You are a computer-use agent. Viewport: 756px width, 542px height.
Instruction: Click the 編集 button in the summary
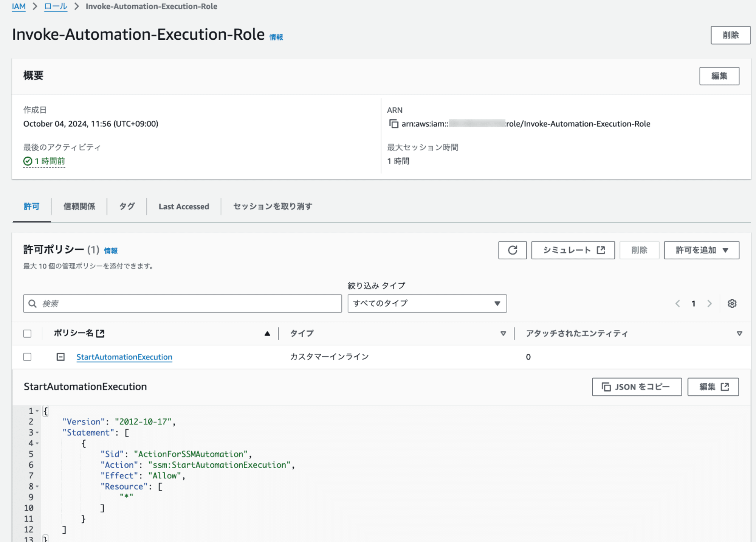[719, 76]
